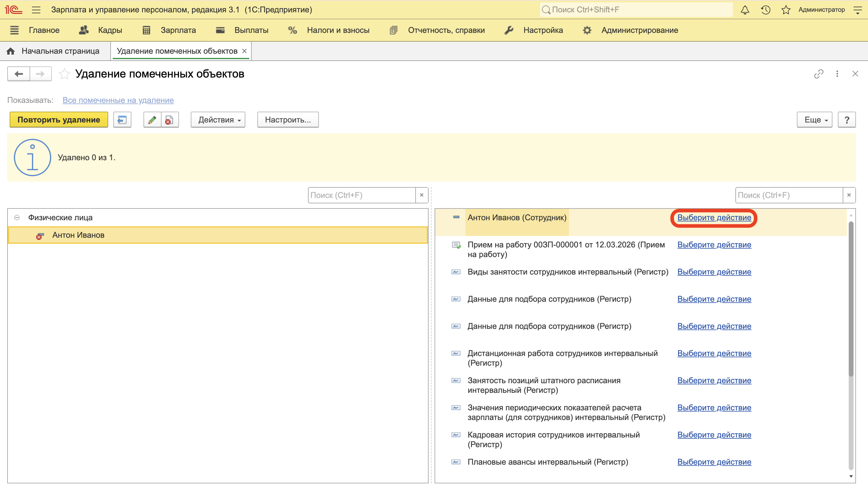Open the Действия dropdown
The height and width of the screenshot is (490, 868).
click(218, 120)
